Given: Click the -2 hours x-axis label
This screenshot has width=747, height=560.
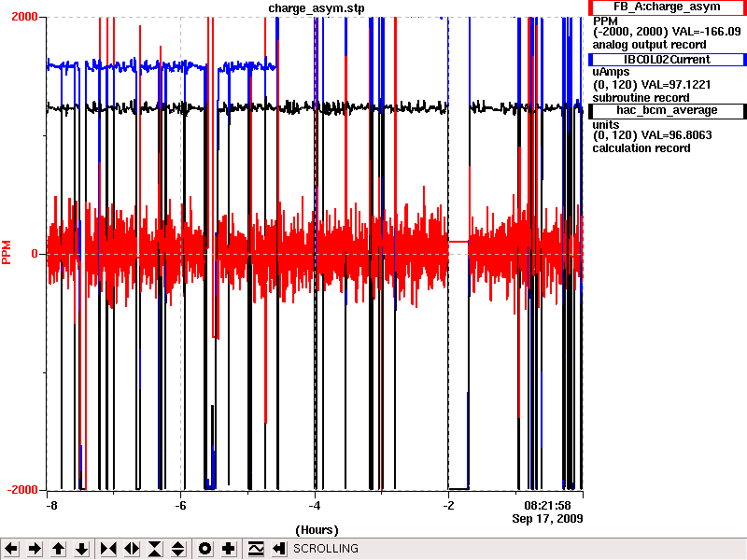Looking at the screenshot, I should 448,506.
